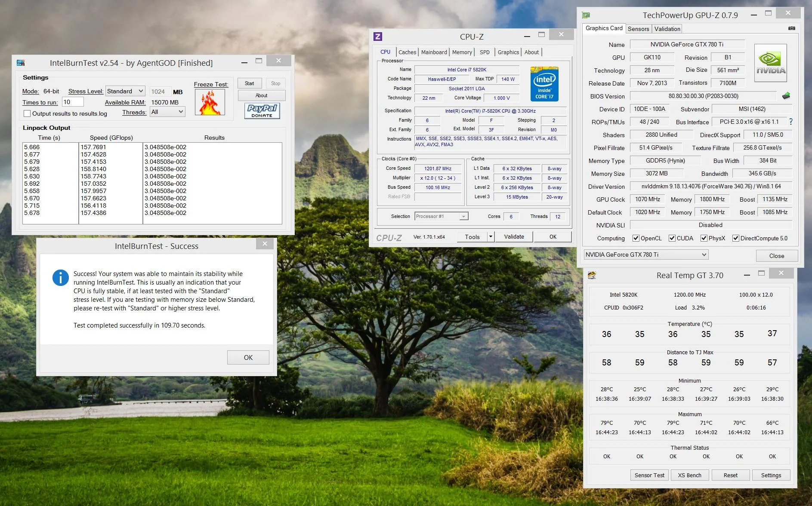The height and width of the screenshot is (506, 812).
Task: Click the 157.7691 speed result row
Action: [x=93, y=147]
